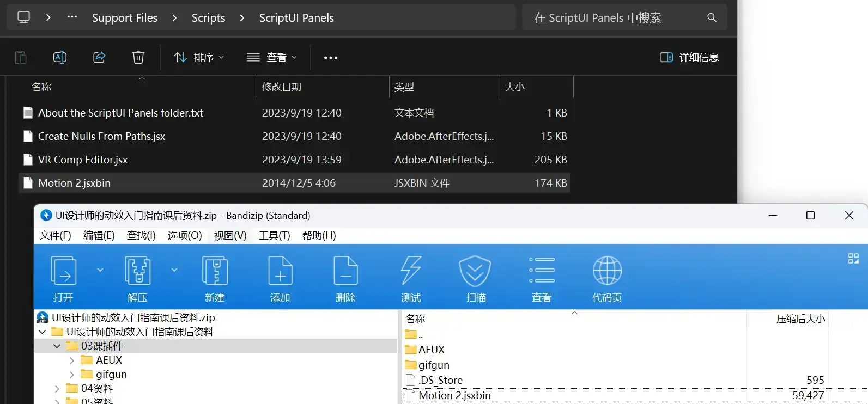Open the 帮助(H) menu

(x=319, y=235)
